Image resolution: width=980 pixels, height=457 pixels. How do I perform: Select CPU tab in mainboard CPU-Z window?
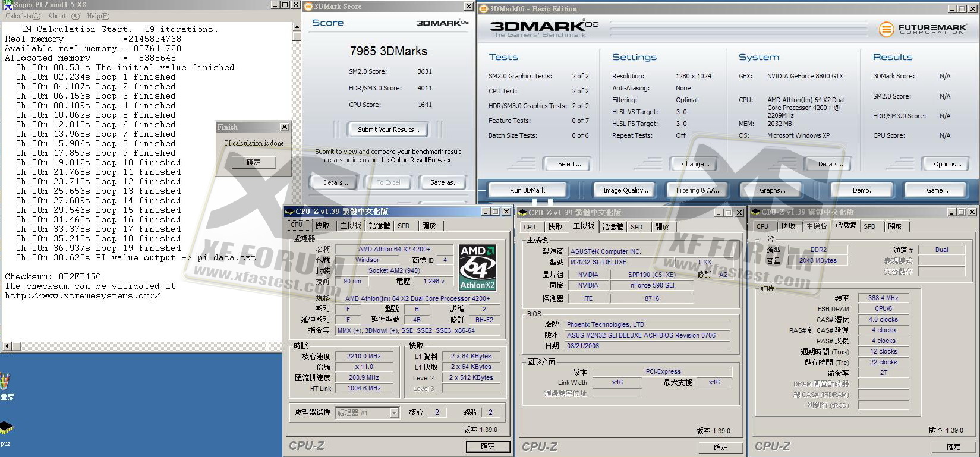click(530, 227)
